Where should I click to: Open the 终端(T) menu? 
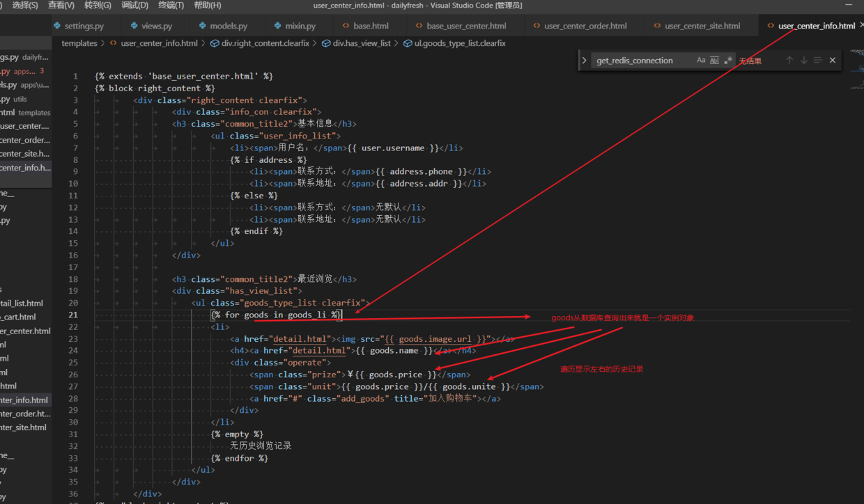[171, 6]
